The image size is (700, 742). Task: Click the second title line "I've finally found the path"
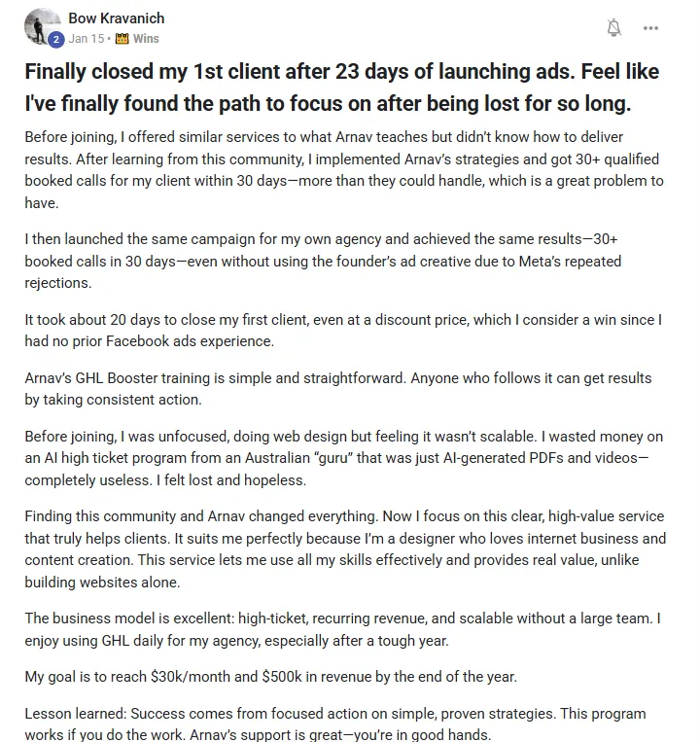coord(328,104)
